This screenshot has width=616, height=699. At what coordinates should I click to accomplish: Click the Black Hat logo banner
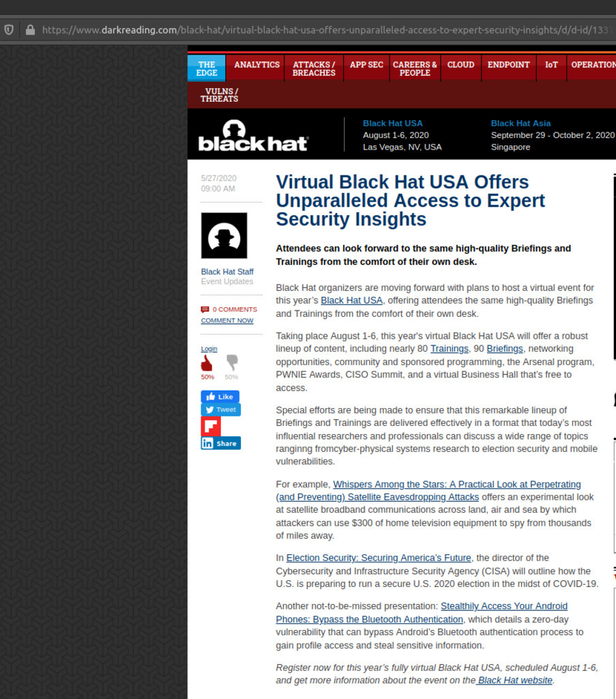point(253,135)
